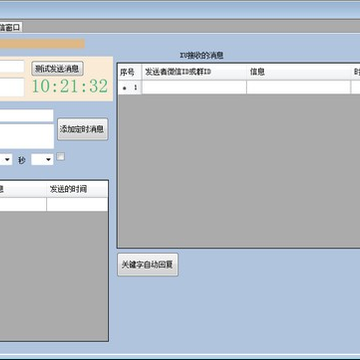This screenshot has height=360, width=360.
Task: Open the dropdown right of 秒 label
Action: click(x=42, y=160)
